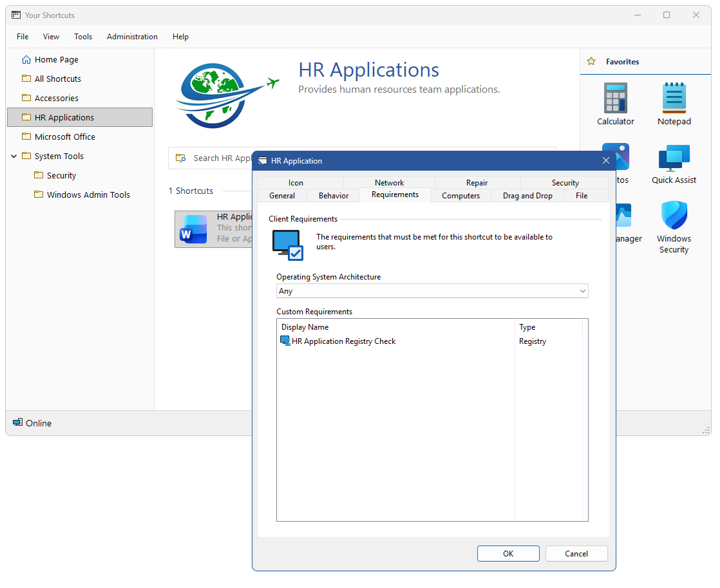Switch to the Icon tab
This screenshot has height=588, width=720.
296,182
